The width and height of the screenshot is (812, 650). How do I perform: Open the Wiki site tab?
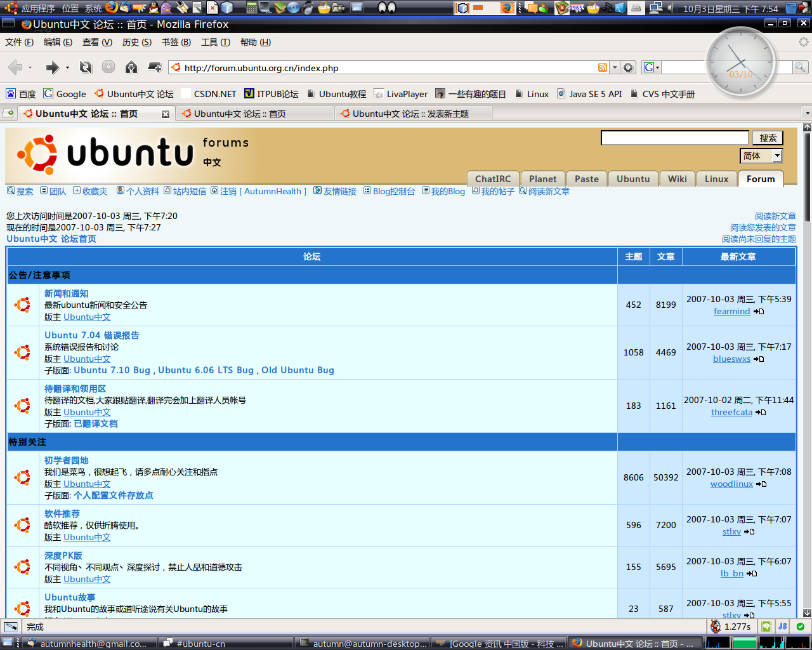tap(678, 179)
